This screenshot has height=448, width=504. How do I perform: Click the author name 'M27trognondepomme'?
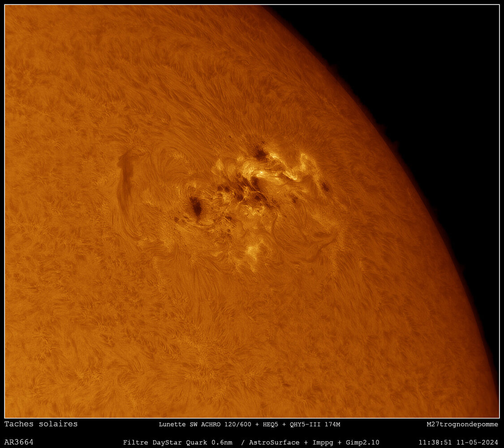pos(462,425)
